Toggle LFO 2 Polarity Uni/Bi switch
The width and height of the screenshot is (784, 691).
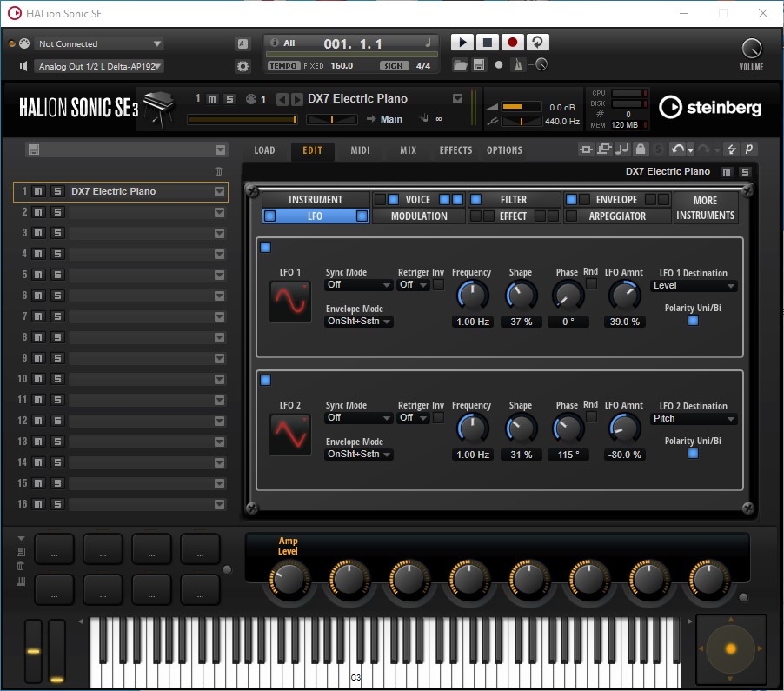(x=693, y=454)
